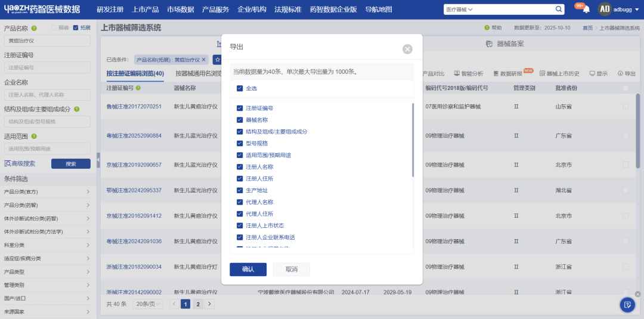Toggle the 拓展 checkbox in sidebar
Viewport: 644px width, 319px height.
click(x=76, y=28)
